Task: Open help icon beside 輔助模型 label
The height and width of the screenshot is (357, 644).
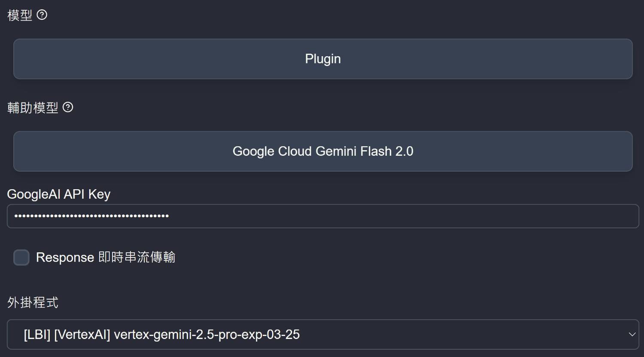Action: click(x=68, y=107)
